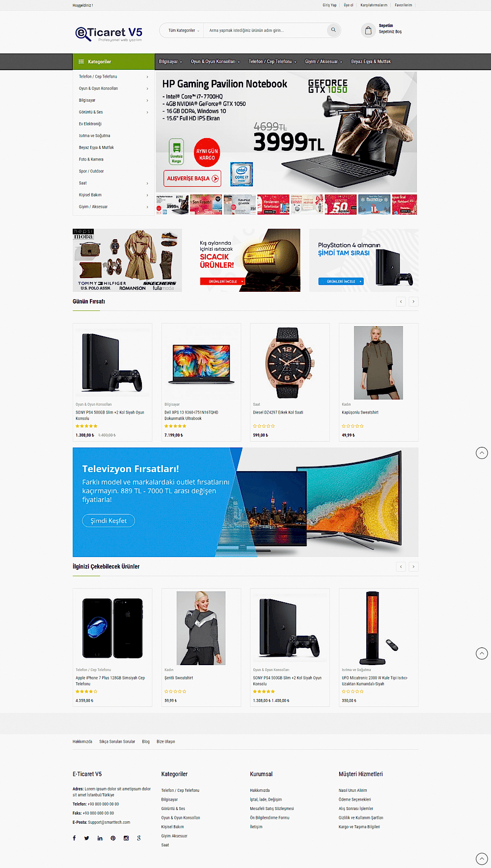
Task: Expand Telefon / Cep Telefonu sidebar category
Action: click(113, 77)
